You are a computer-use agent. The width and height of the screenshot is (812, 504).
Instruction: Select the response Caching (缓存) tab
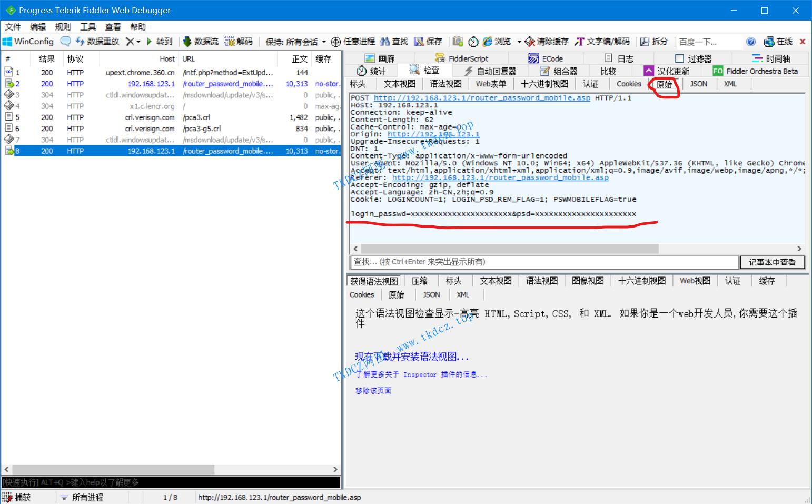point(767,281)
